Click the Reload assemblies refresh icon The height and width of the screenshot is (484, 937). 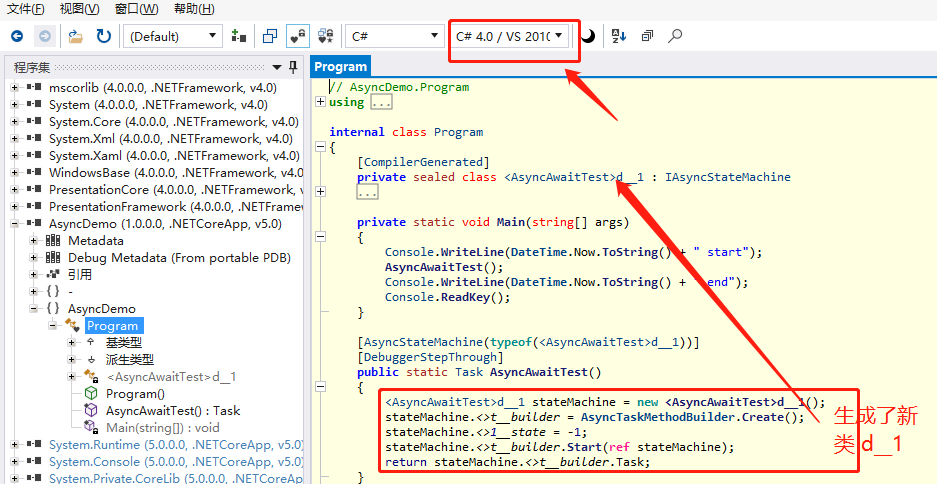click(104, 36)
